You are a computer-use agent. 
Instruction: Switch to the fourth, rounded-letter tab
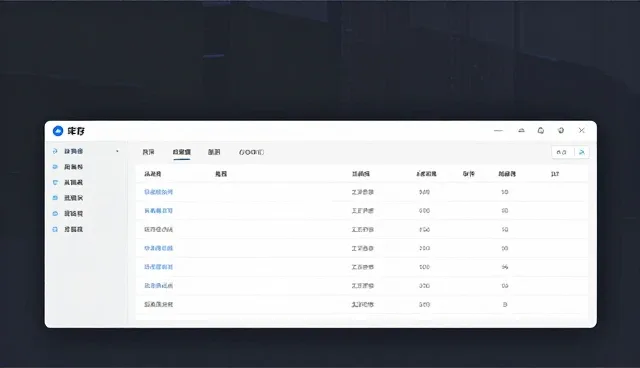click(x=251, y=152)
